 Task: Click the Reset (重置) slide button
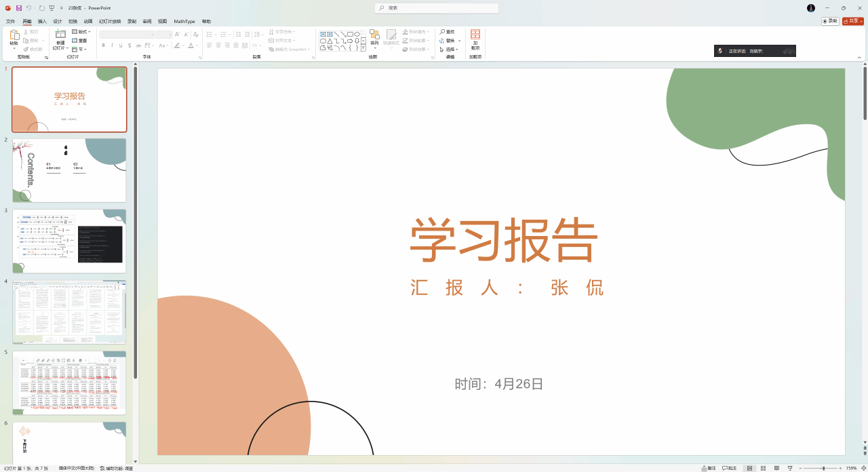(x=79, y=41)
